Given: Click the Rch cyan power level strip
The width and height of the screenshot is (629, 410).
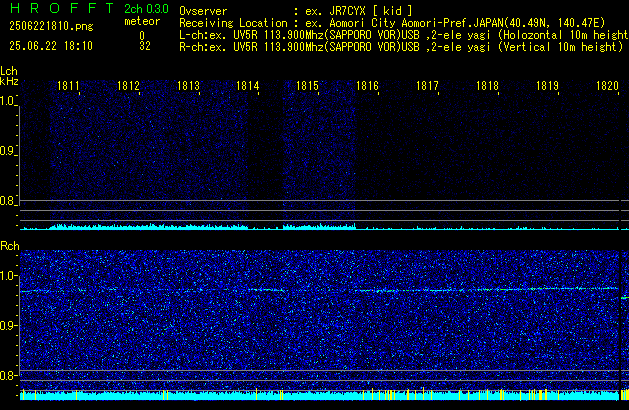Looking at the screenshot, I should [319, 395].
